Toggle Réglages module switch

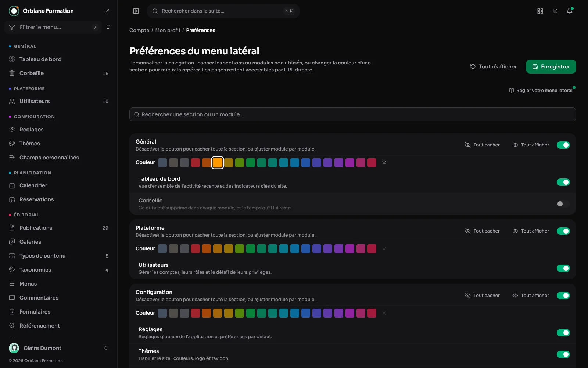[563, 333]
